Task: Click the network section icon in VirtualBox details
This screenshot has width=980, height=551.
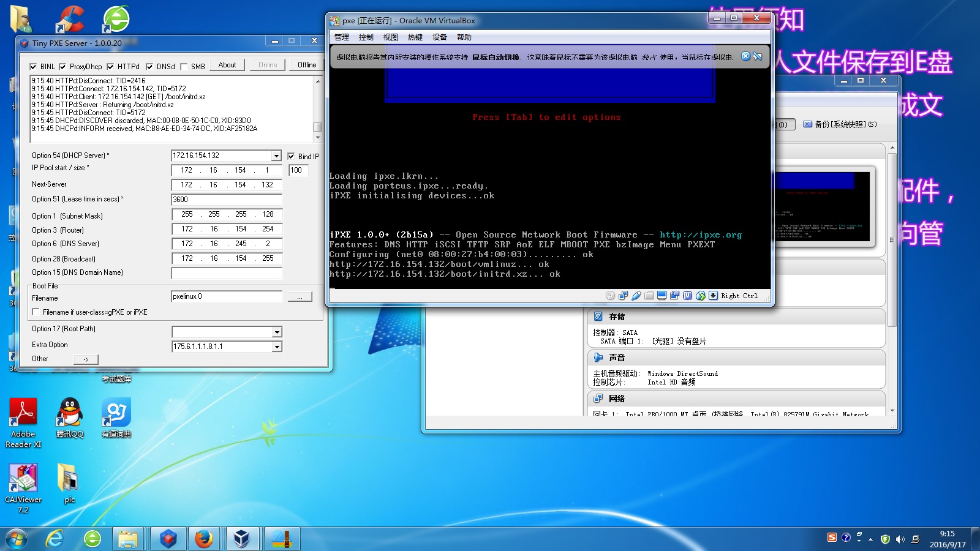Action: [x=598, y=399]
